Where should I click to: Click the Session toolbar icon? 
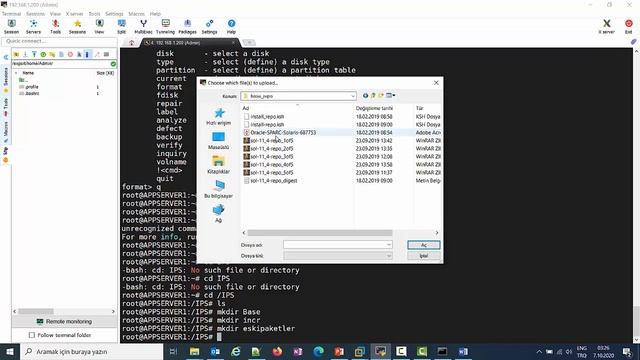pos(11,27)
